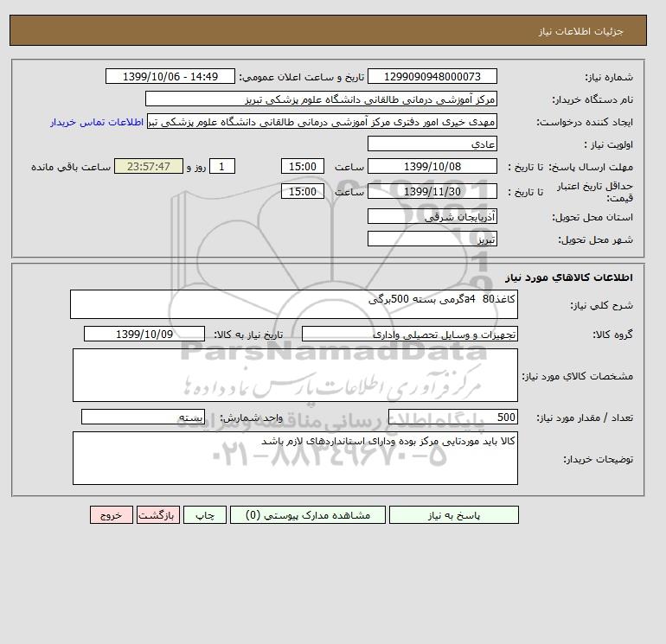Click goods need date 1399/10/09
The image size is (666, 644).
[144, 334]
